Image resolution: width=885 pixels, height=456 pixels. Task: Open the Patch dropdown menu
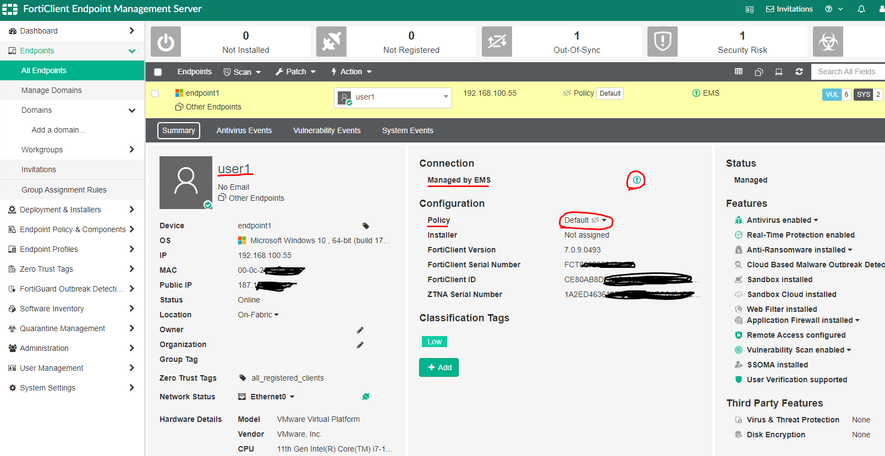[295, 72]
